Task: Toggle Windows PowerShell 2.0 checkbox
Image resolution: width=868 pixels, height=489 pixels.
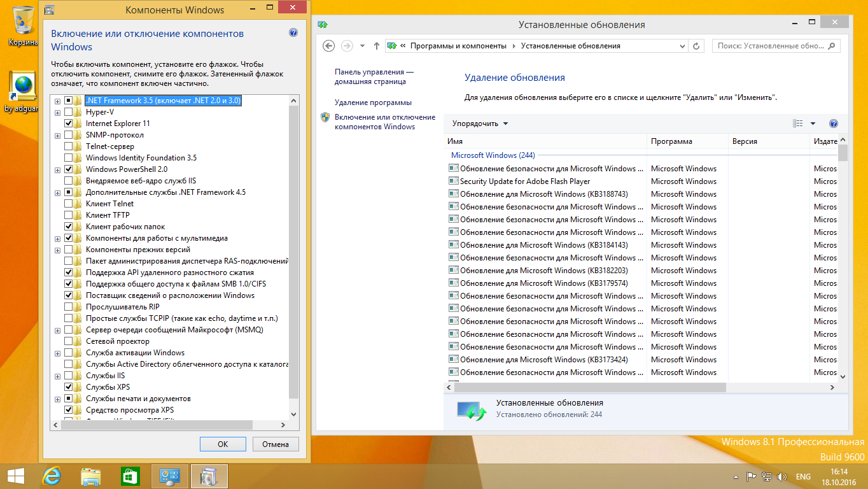Action: click(68, 169)
